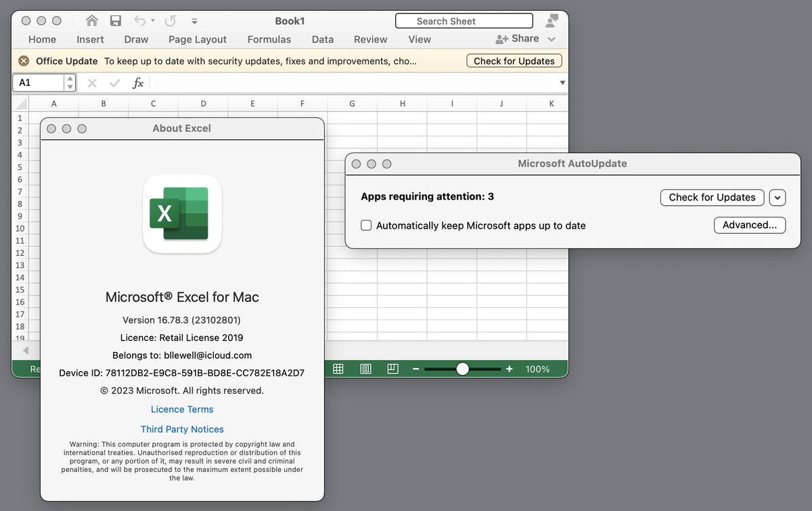Click the Version 16.78.3 text
This screenshot has width=812, height=511.
182,319
